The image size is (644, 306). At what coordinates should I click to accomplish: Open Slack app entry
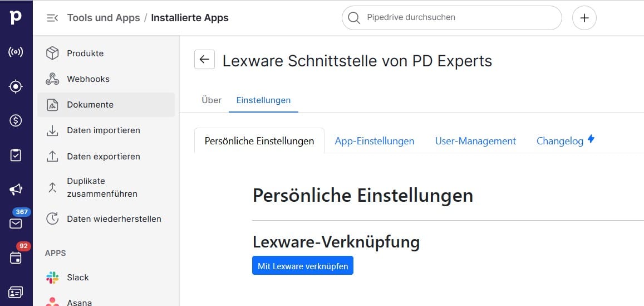click(106, 278)
